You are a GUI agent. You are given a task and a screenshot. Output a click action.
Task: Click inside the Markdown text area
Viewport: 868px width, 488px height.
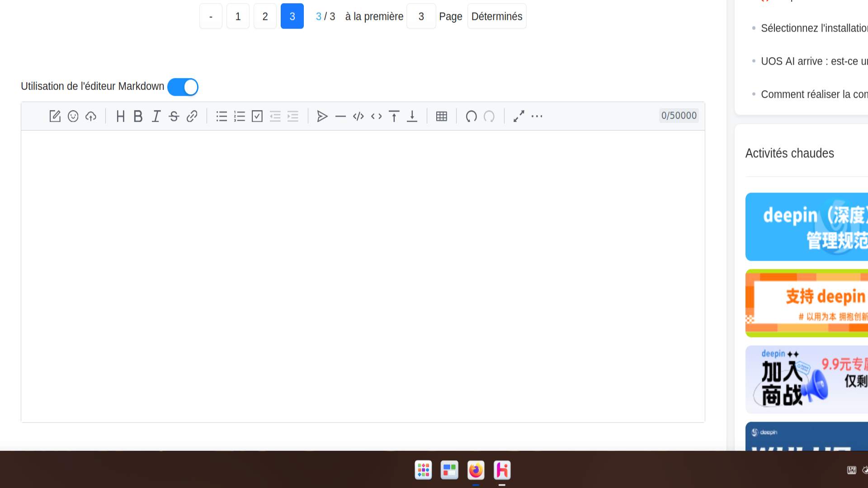pyautogui.click(x=363, y=277)
